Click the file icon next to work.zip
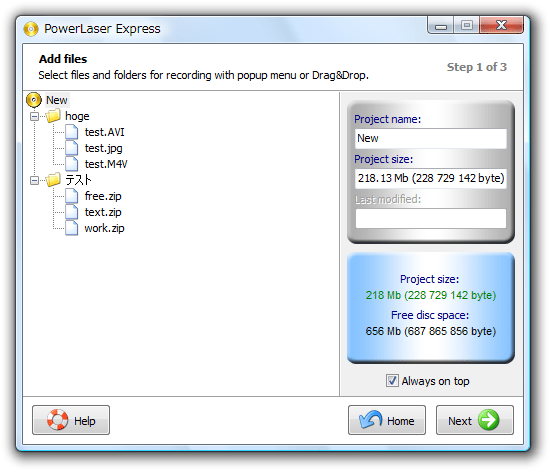Viewport: 550px width, 472px height. click(x=72, y=228)
